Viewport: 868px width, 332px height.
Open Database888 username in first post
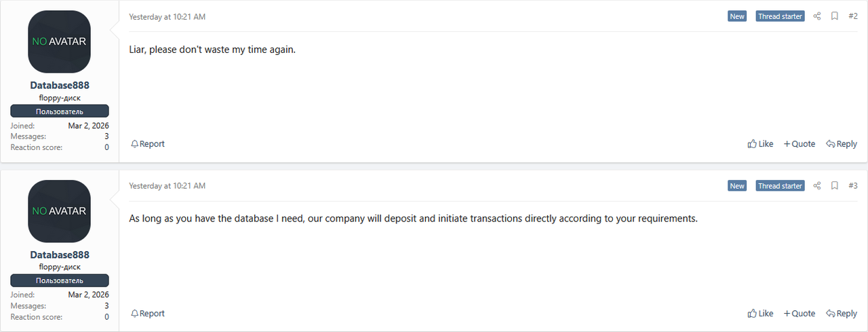tap(60, 86)
